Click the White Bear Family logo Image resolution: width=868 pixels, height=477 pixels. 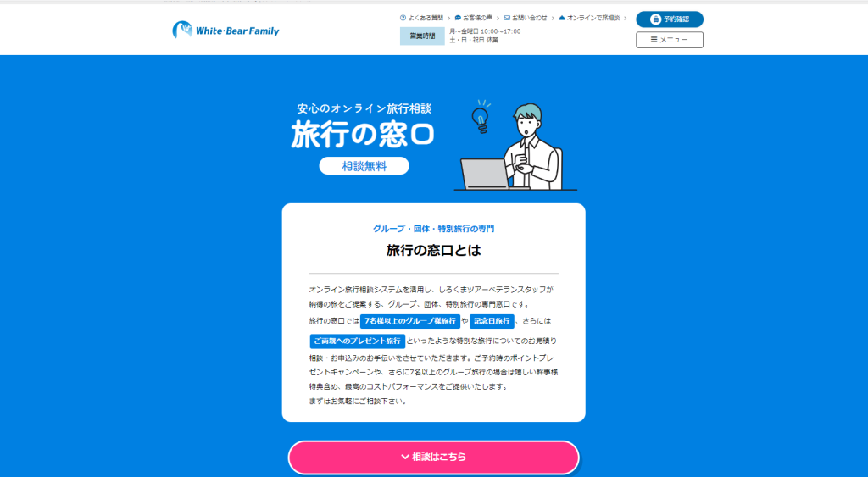[225, 31]
